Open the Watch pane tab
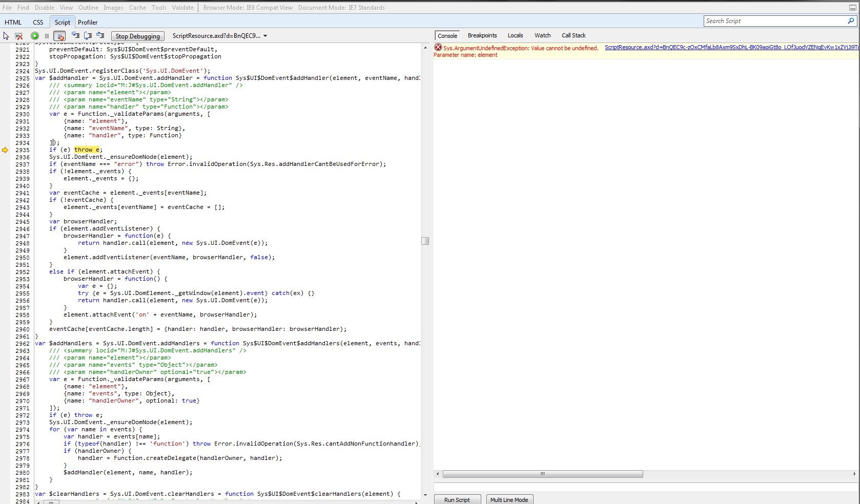Image resolution: width=860 pixels, height=504 pixels. [x=543, y=35]
